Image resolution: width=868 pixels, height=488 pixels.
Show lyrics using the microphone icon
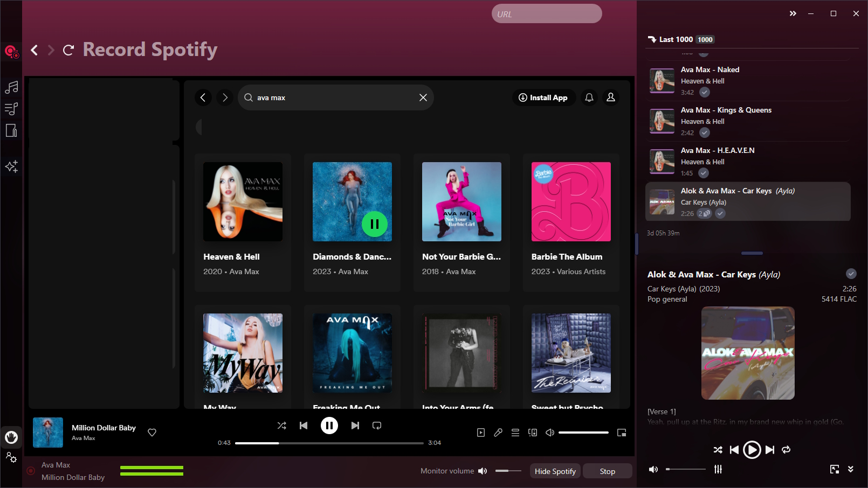(498, 433)
